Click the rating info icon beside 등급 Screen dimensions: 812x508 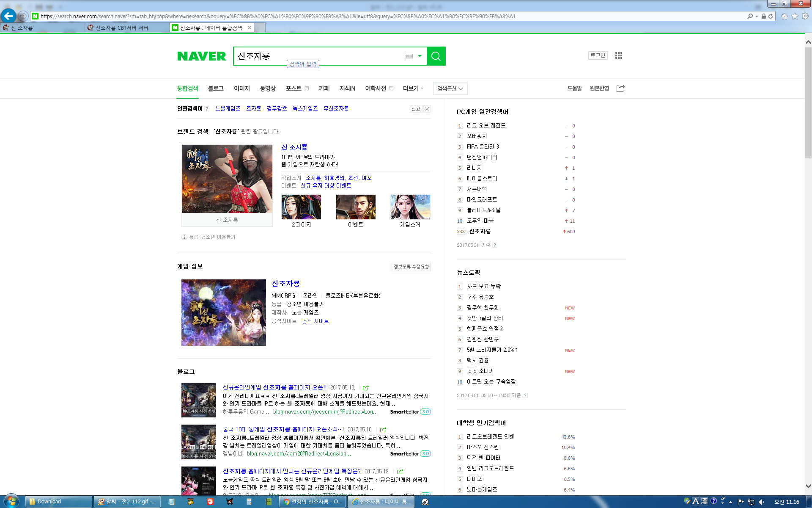point(184,237)
